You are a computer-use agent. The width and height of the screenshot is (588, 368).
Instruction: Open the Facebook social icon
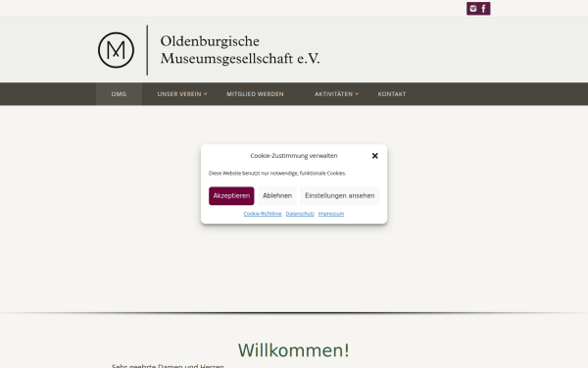pyautogui.click(x=484, y=8)
